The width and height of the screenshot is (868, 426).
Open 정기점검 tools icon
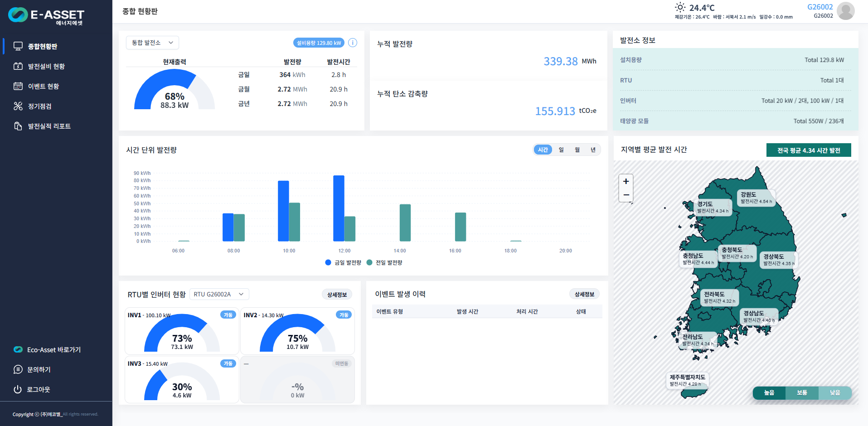18,106
